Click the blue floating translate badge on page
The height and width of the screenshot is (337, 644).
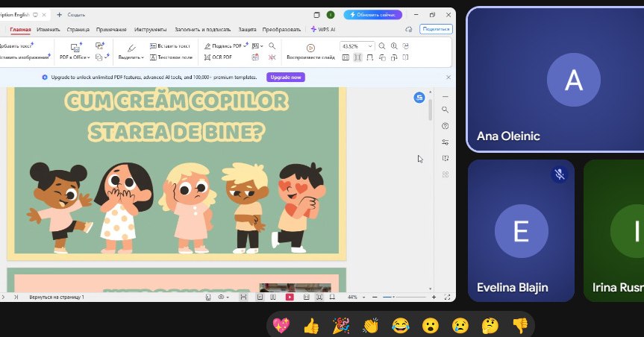tap(419, 97)
